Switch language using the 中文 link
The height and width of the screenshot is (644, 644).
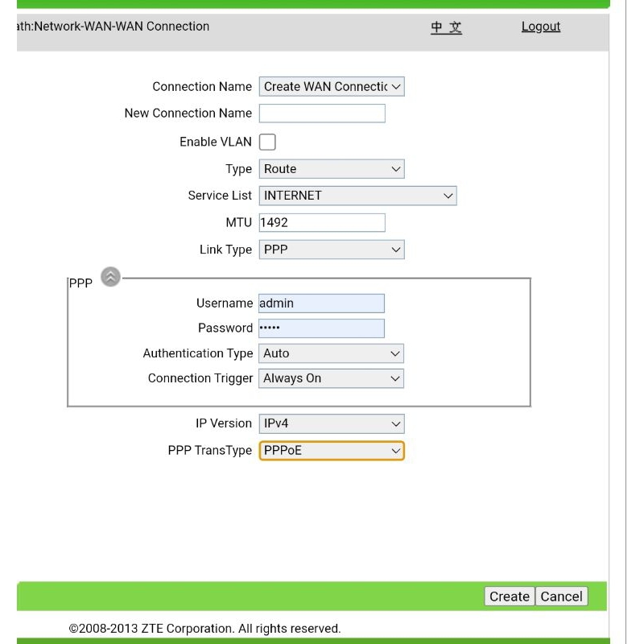point(446,27)
